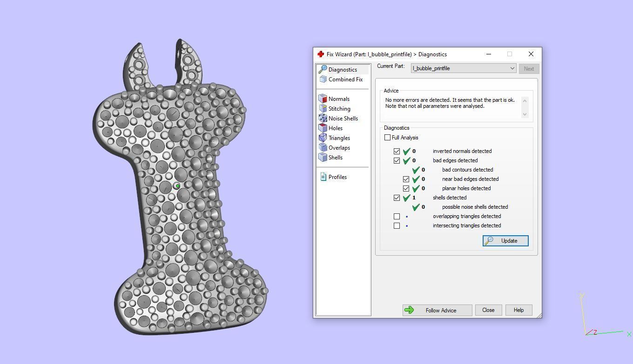Uncheck bad edges detection
Image resolution: width=633 pixels, height=364 pixels.
(397, 160)
